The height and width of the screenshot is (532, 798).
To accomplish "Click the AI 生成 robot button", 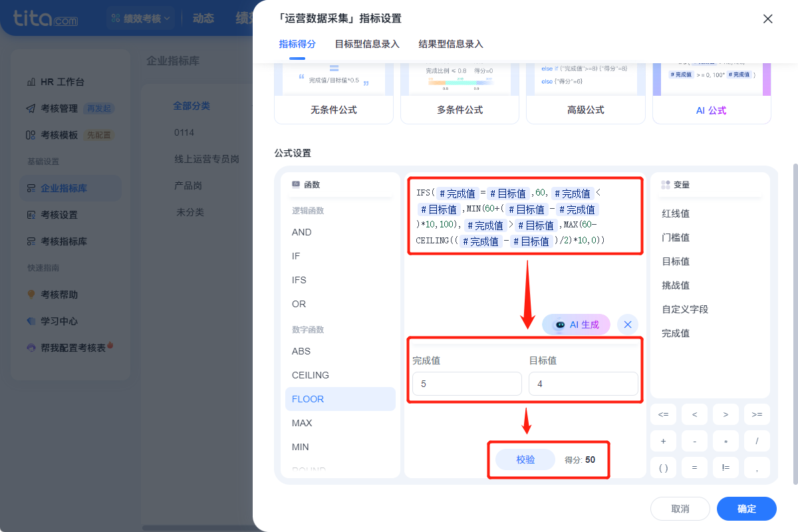I will tap(576, 325).
